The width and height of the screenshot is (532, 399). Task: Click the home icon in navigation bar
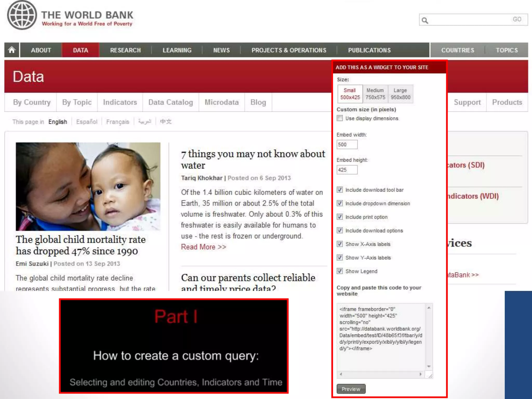click(12, 50)
